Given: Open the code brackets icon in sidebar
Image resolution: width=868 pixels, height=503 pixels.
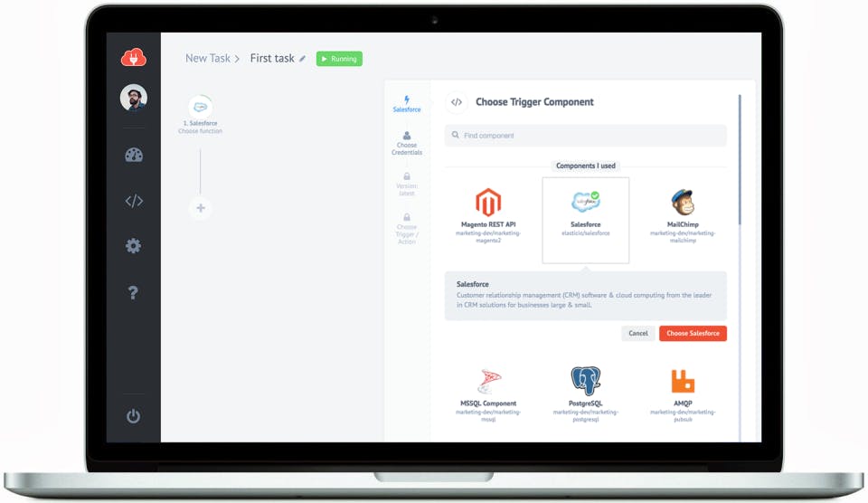Looking at the screenshot, I should pyautogui.click(x=134, y=201).
